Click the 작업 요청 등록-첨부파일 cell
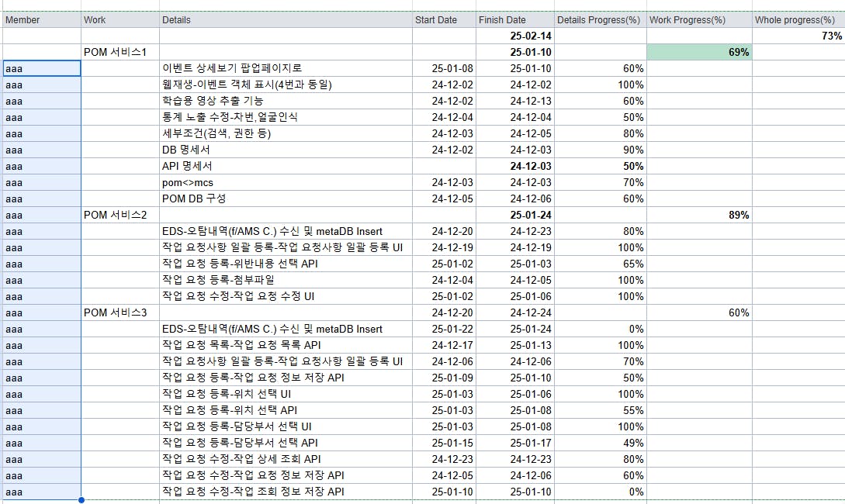 [x=286, y=280]
